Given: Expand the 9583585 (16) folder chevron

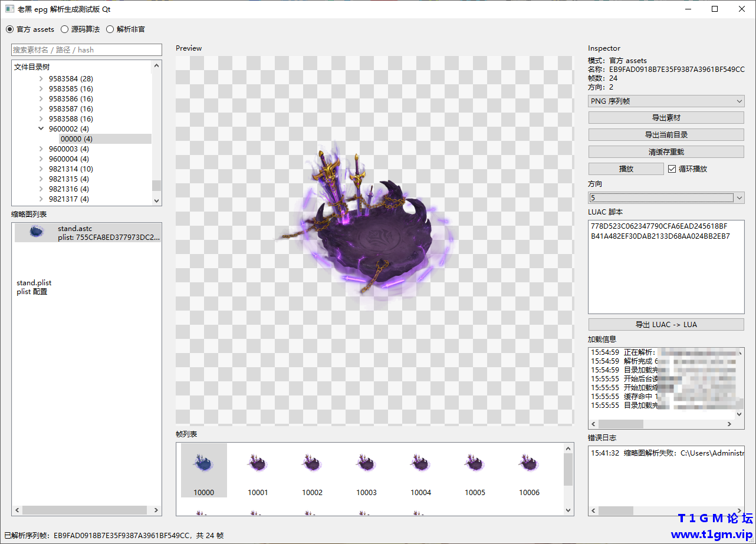Looking at the screenshot, I should 41,89.
